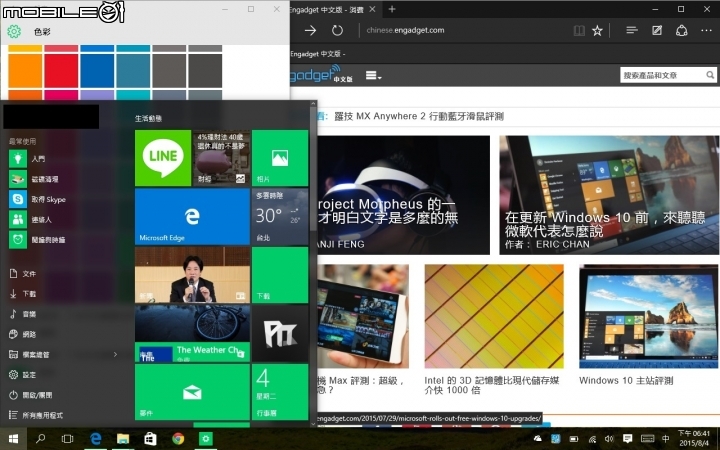The height and width of the screenshot is (450, 720).
Task: Open the 財經 finance news tile
Action: point(221,158)
